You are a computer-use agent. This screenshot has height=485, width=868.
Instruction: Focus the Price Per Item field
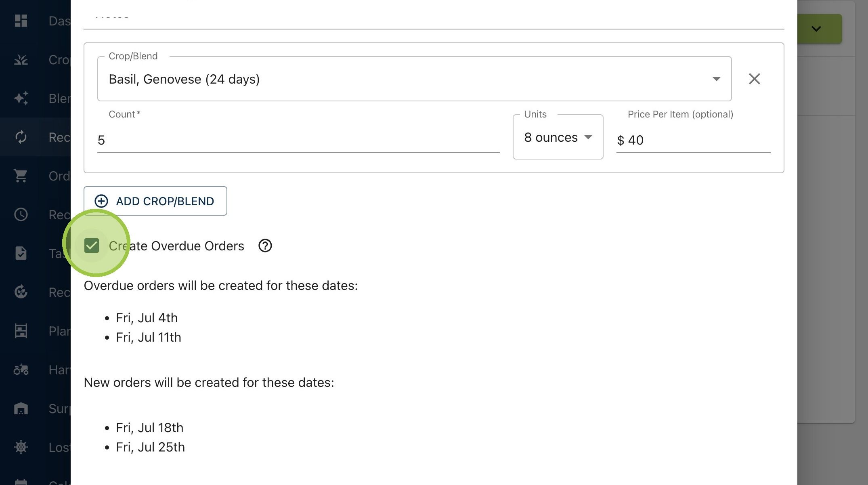693,140
